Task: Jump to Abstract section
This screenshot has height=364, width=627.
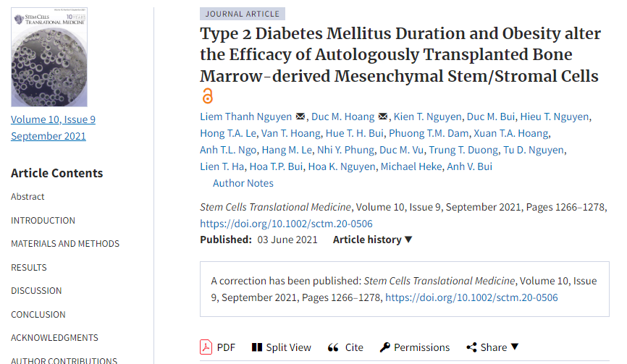Action: pyautogui.click(x=28, y=197)
